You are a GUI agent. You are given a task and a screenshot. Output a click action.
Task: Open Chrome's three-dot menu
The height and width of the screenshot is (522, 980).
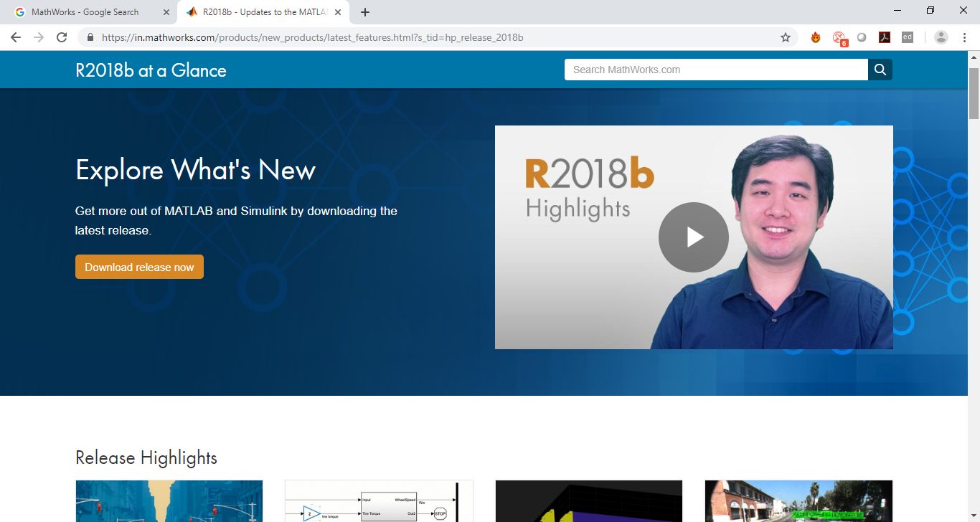point(963,37)
